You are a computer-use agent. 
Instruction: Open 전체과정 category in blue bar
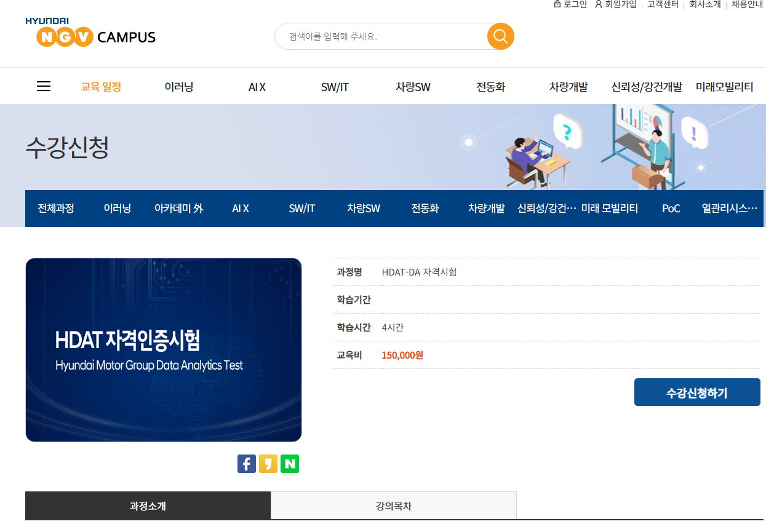[56, 208]
